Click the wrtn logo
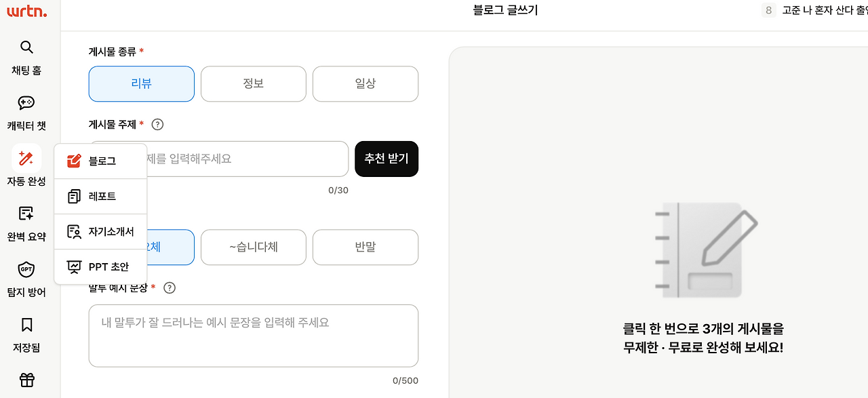 [x=26, y=11]
